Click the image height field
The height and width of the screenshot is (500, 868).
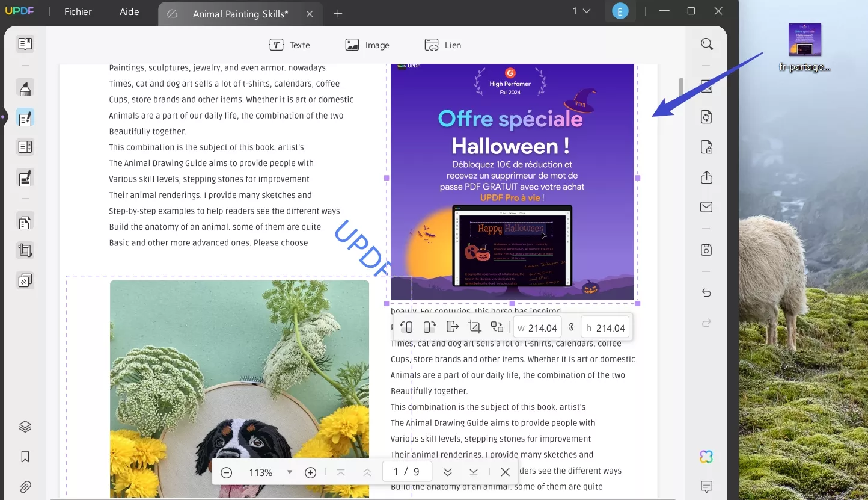pos(605,328)
